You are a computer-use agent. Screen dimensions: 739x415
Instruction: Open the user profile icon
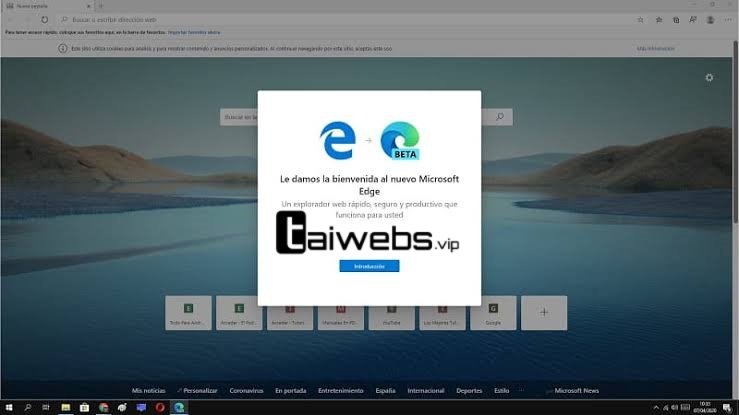click(x=710, y=20)
